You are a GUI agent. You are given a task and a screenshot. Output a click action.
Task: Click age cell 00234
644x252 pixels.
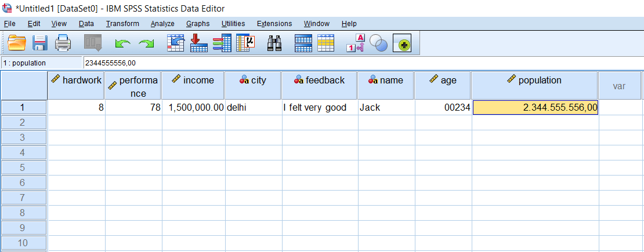[x=443, y=108]
